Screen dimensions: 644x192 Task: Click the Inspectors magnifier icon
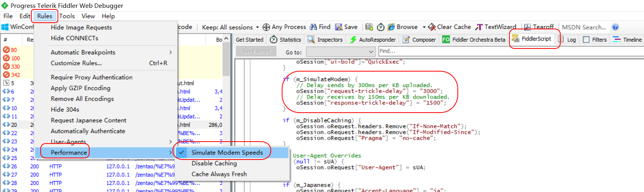311,39
